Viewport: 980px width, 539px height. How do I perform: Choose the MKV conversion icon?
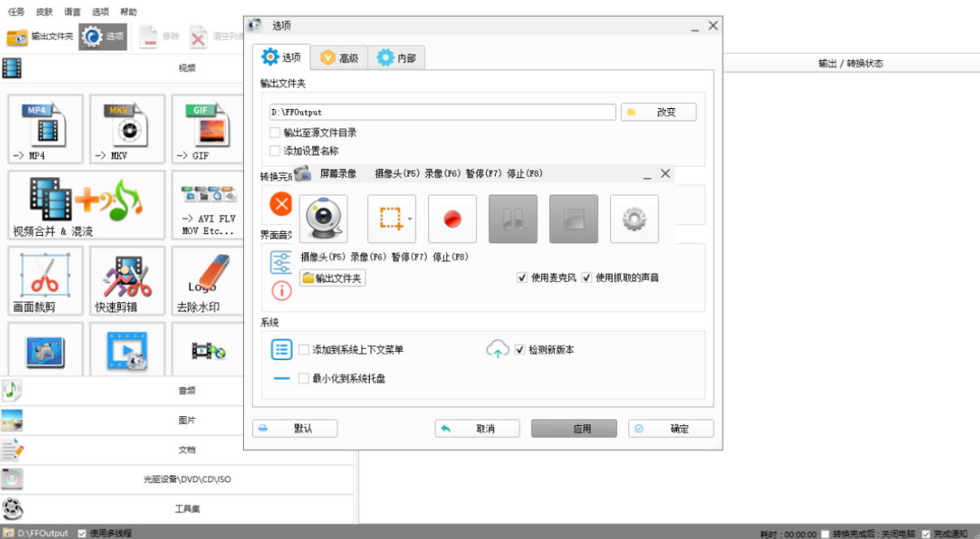pyautogui.click(x=128, y=128)
